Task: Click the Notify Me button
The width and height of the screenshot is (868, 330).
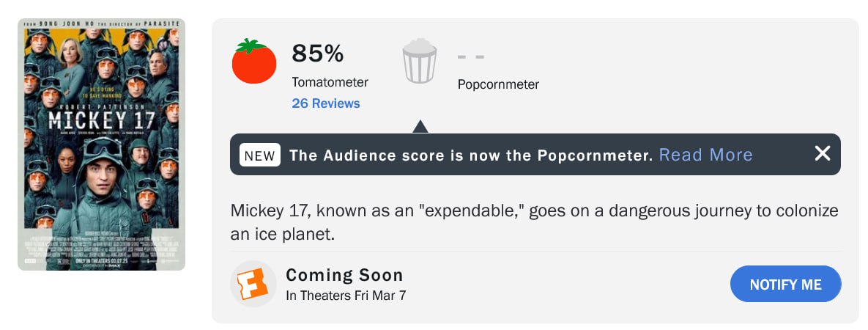Action: tap(785, 284)
